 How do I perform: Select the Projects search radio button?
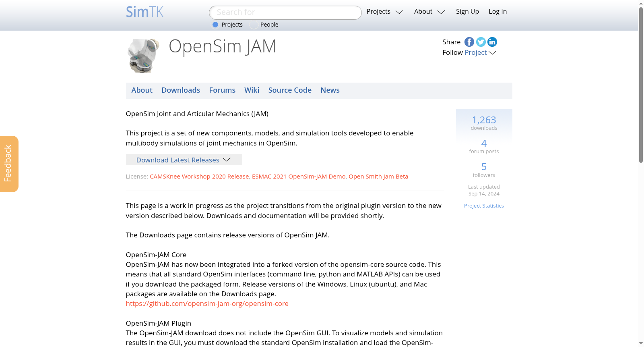click(x=215, y=25)
